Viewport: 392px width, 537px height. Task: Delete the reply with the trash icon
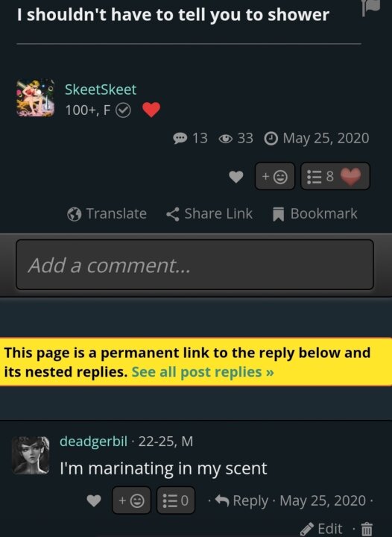[367, 529]
